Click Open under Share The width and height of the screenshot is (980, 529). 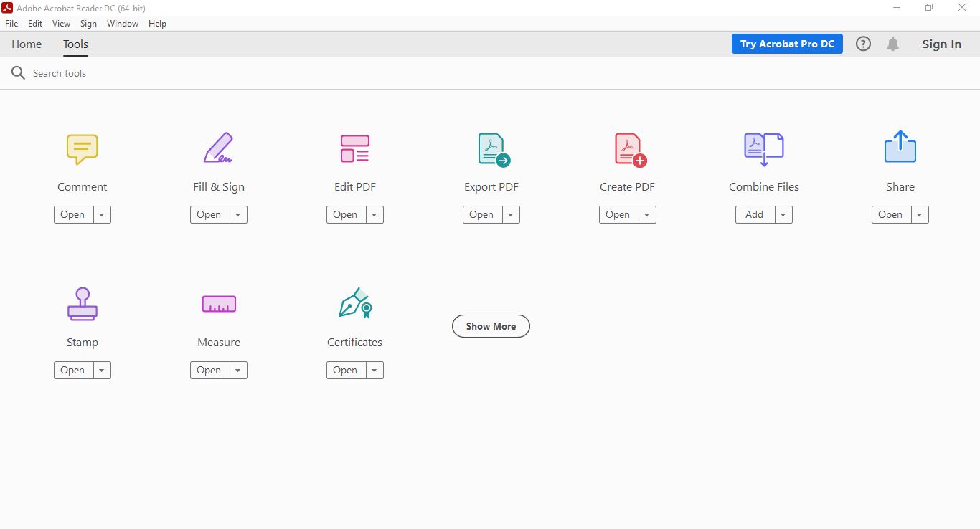pyautogui.click(x=892, y=214)
